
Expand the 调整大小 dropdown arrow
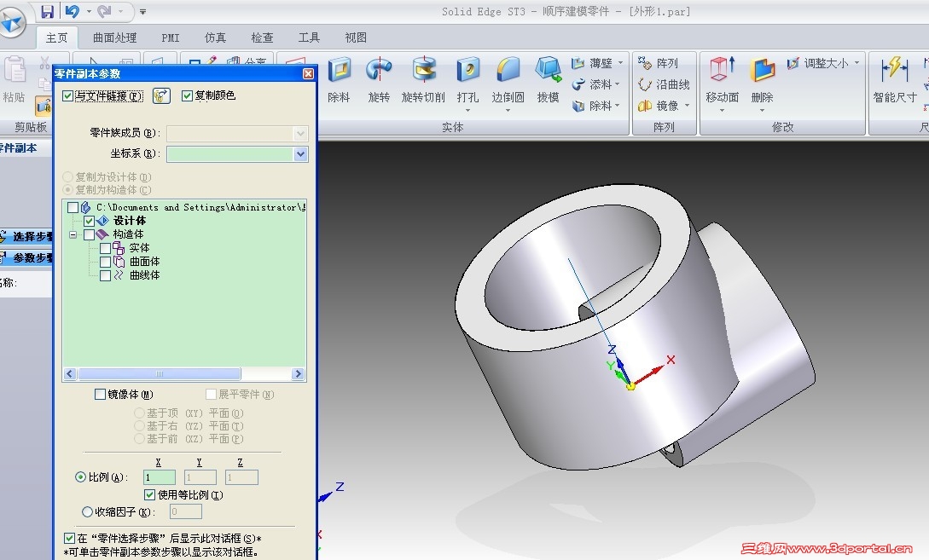pos(856,63)
